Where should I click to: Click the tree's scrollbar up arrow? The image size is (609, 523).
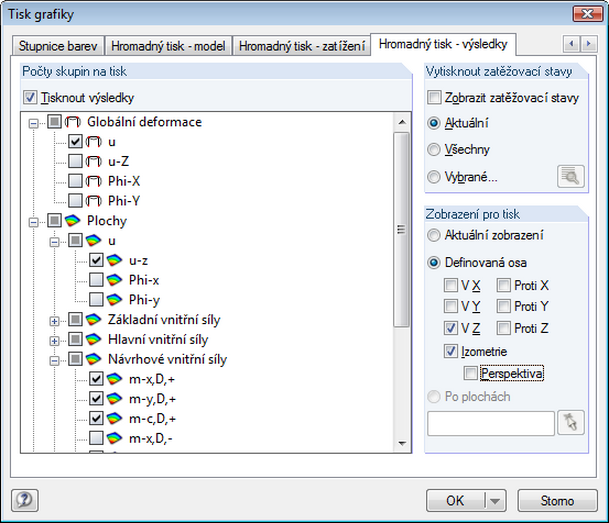click(402, 122)
